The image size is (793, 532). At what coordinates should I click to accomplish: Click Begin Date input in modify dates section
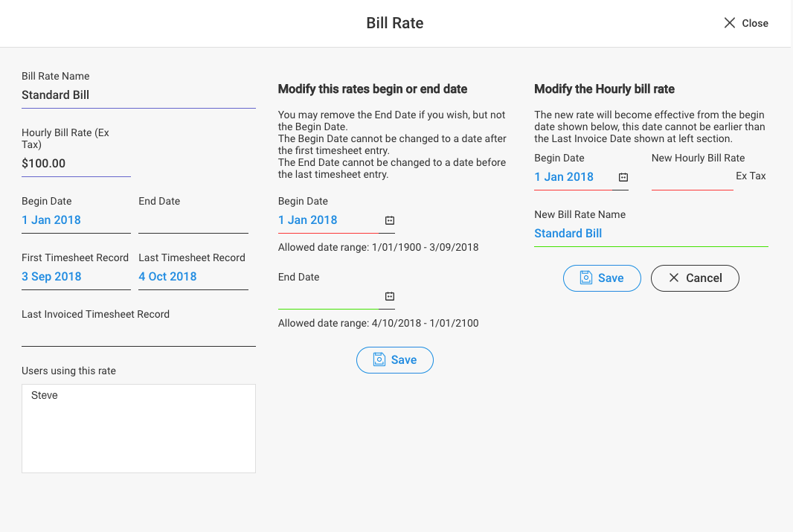[328, 220]
